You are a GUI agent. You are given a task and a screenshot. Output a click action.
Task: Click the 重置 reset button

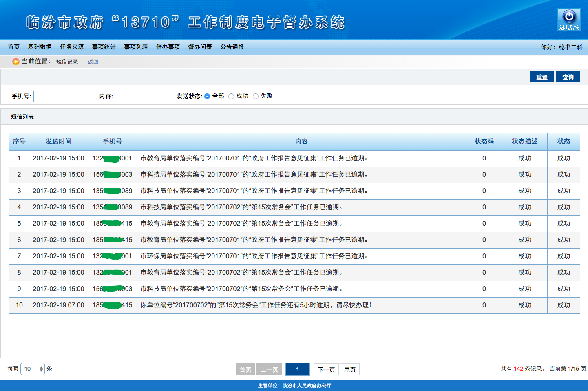[x=542, y=77]
